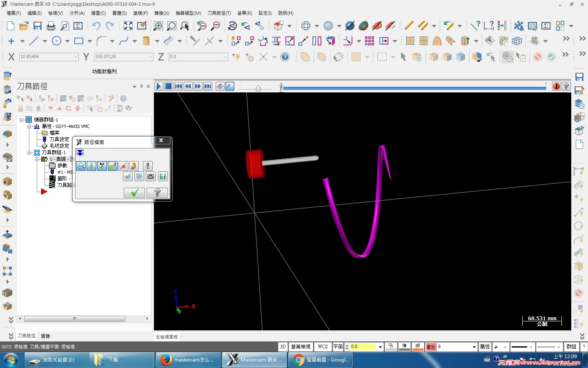This screenshot has width=588, height=368.
Task: Create a new file with New icon
Action: click(11, 26)
